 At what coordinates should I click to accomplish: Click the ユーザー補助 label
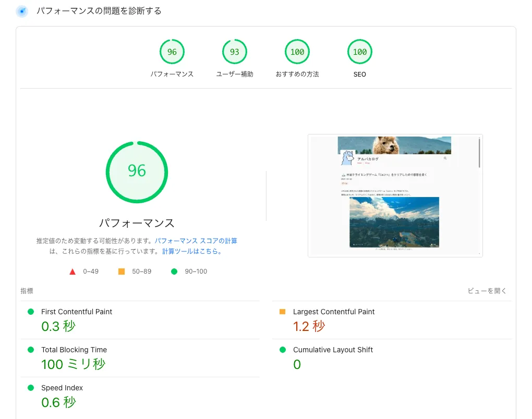click(x=235, y=74)
